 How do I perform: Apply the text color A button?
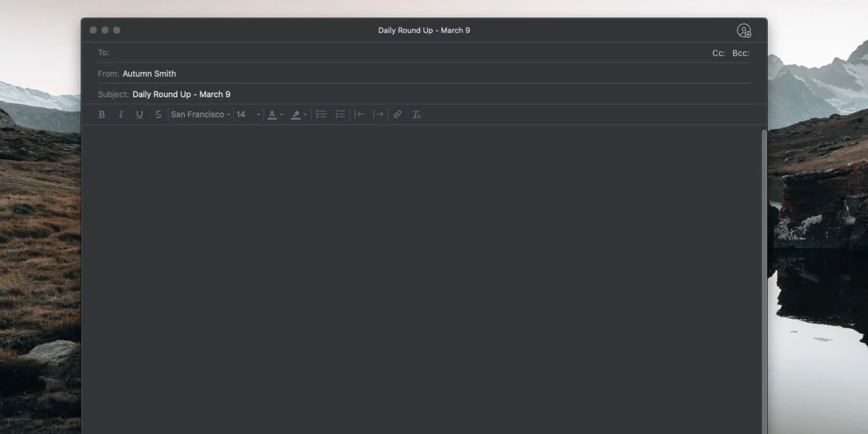[x=272, y=115]
